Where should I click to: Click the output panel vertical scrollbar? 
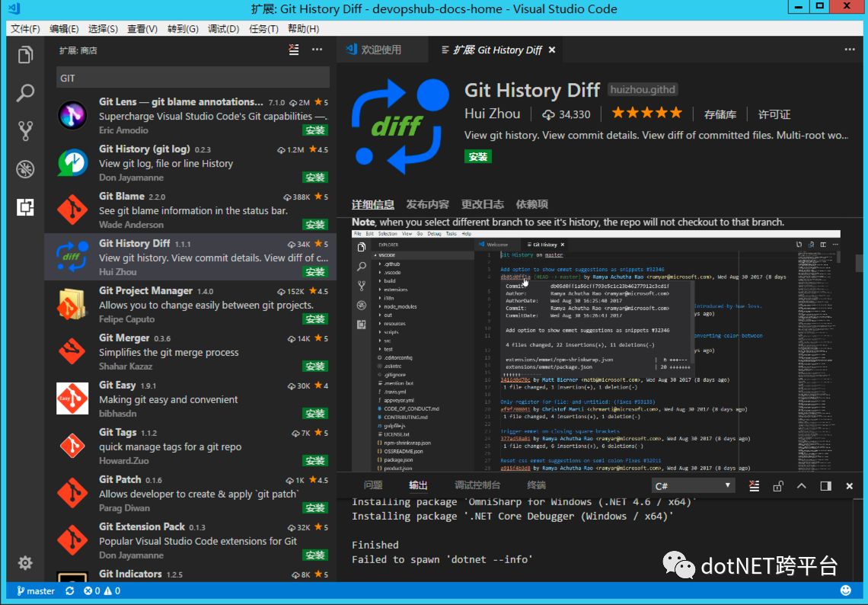859,540
